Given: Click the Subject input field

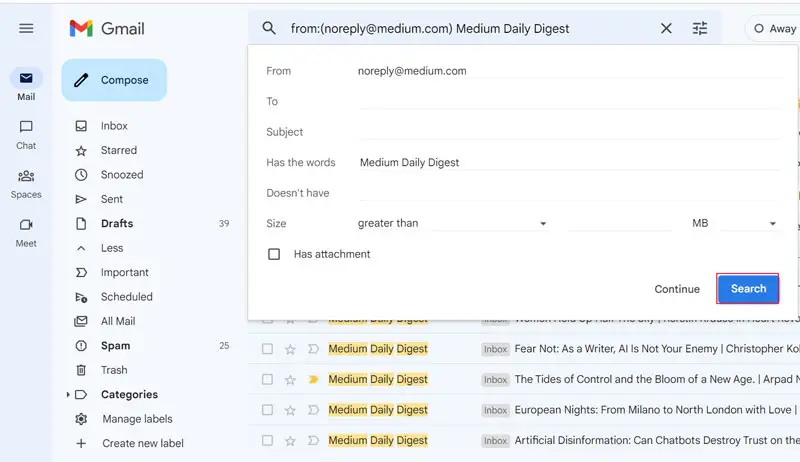Looking at the screenshot, I should 570,132.
